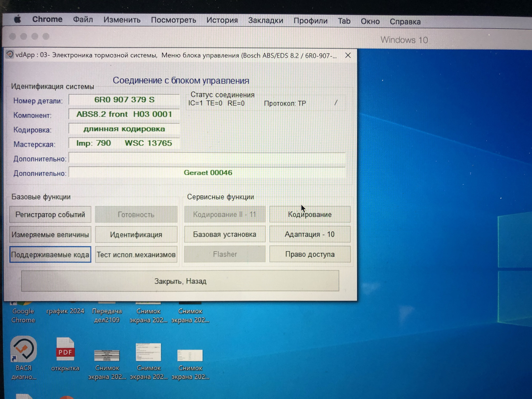
Task: Open the открытка PDF file icon
Action: tap(65, 350)
